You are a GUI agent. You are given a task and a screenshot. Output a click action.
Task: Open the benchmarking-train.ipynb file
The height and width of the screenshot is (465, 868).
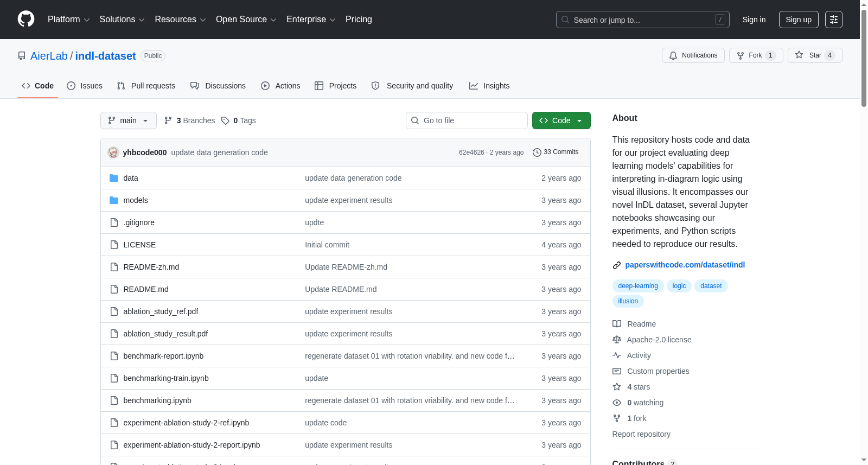click(x=166, y=378)
